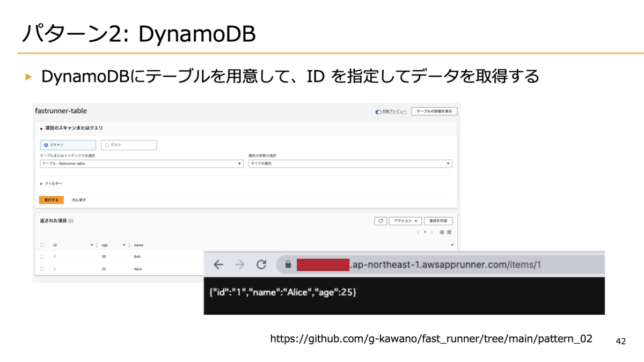Image resolution: width=644 pixels, height=362 pixels.
Task: Open the テーブル - fastrunner-table dropdown
Action: point(142,164)
